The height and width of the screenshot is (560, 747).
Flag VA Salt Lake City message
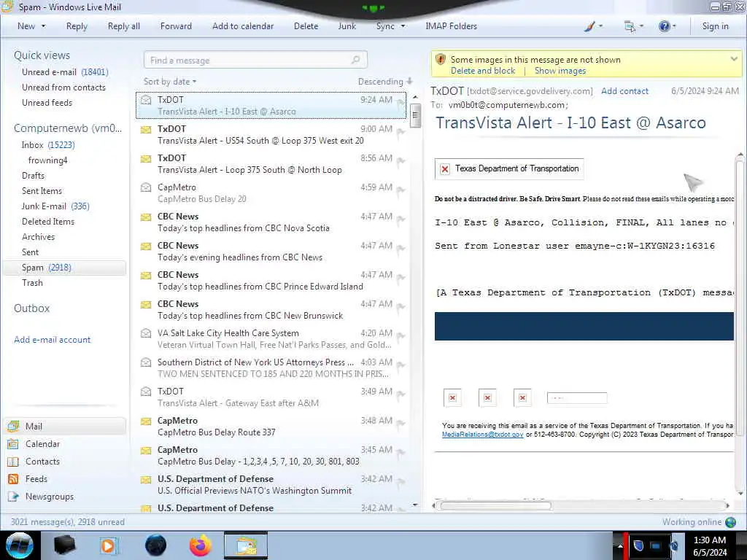click(400, 336)
